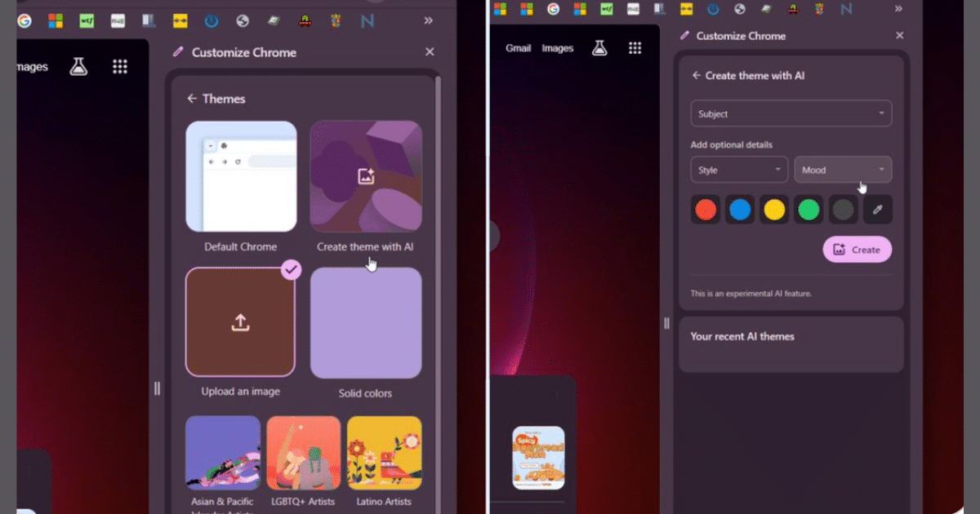Open Google bookmark in left window's bookmarks bar

point(24,20)
